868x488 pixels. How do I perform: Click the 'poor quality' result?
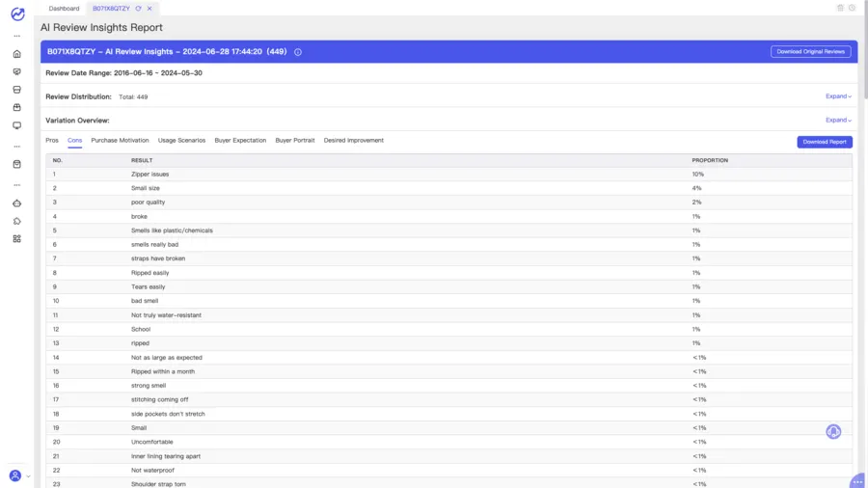pyautogui.click(x=148, y=203)
